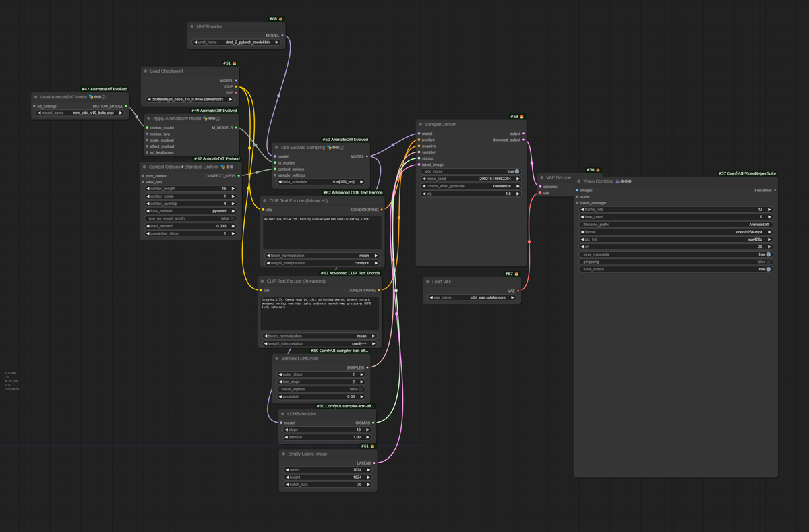Open the unet_name model dropdown
The image size is (809, 532).
(x=236, y=42)
